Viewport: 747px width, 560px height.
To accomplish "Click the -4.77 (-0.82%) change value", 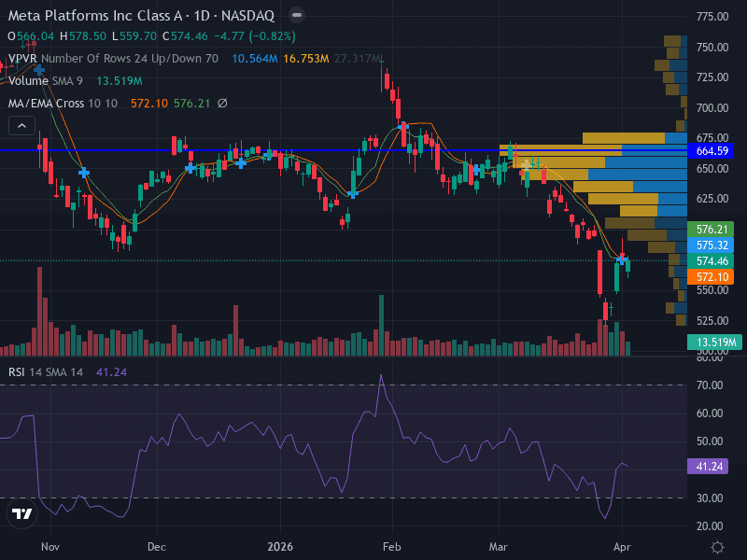I will pyautogui.click(x=255, y=36).
